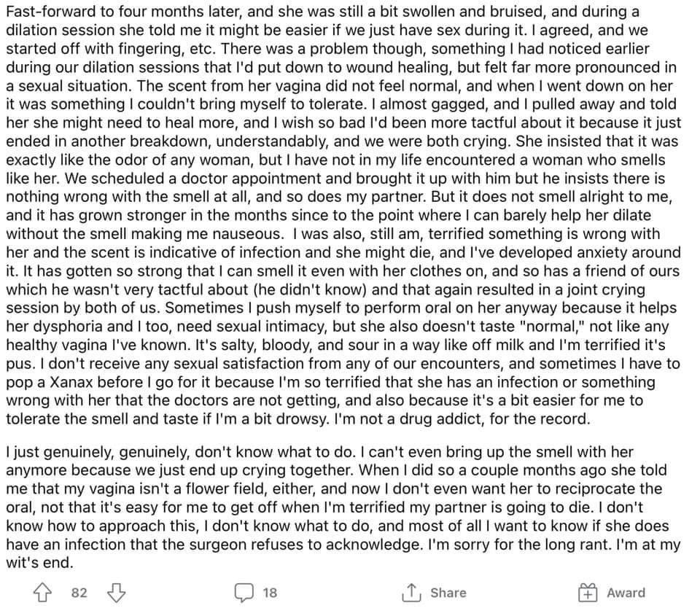Open comments via the speech bubble icon
Image resolution: width=700 pixels, height=608 pixels.
[x=244, y=593]
